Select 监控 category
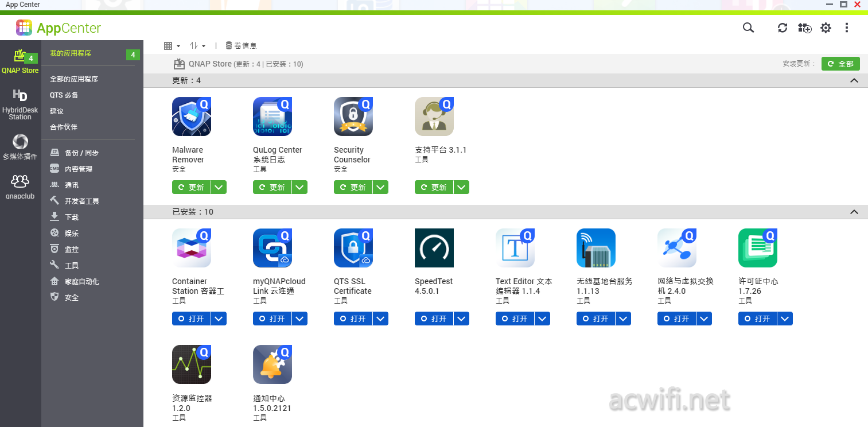The width and height of the screenshot is (868, 427). (x=64, y=250)
